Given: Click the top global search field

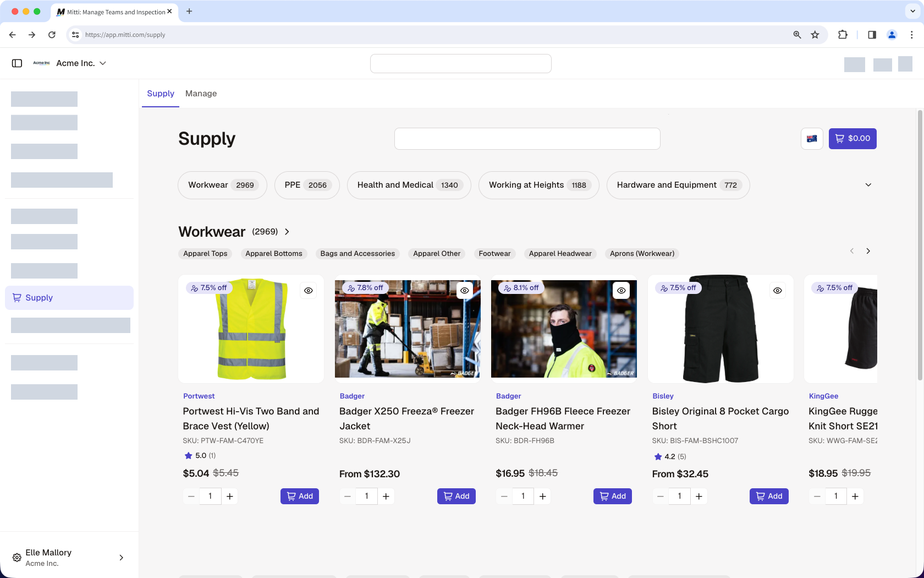Looking at the screenshot, I should point(461,63).
